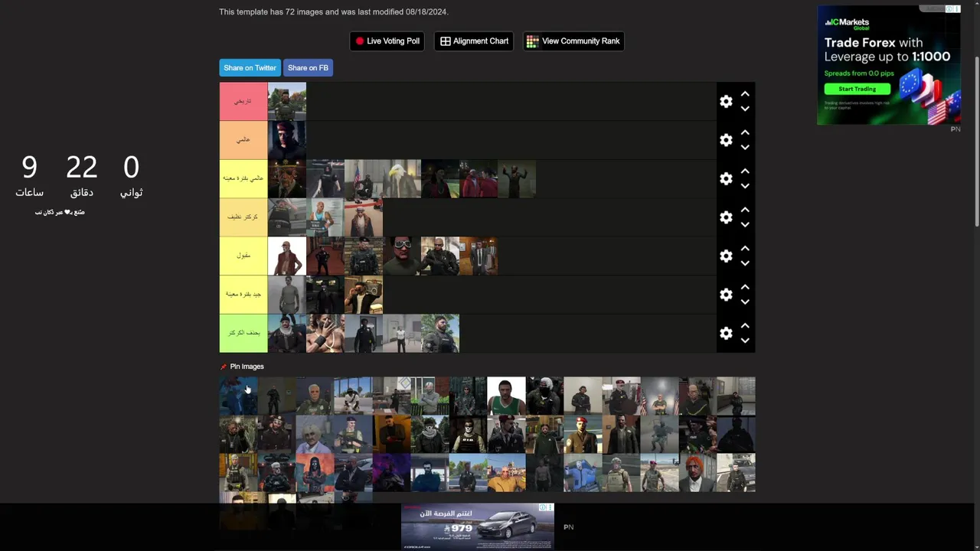Open settings gear for the تاريخي tier
980x551 pixels.
click(x=726, y=101)
